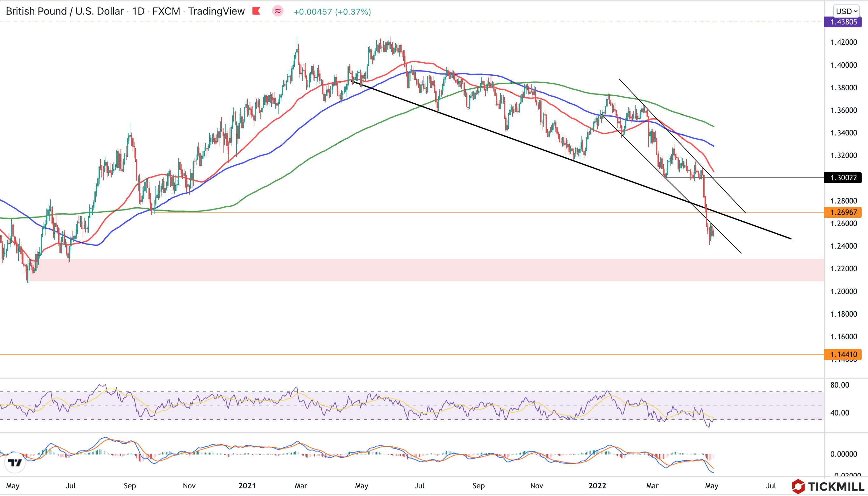Click the 1.40000 price scale label
Screen dimensions: 868x496
coord(844,65)
